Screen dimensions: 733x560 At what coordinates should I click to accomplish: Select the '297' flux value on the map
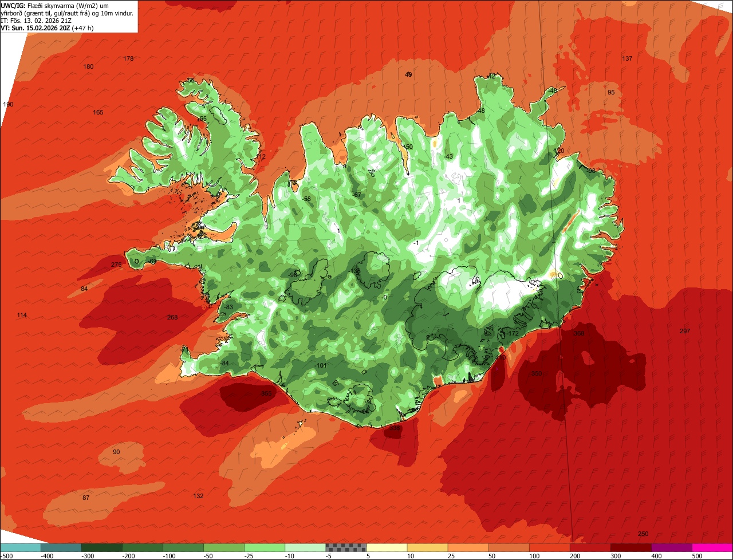coord(685,331)
